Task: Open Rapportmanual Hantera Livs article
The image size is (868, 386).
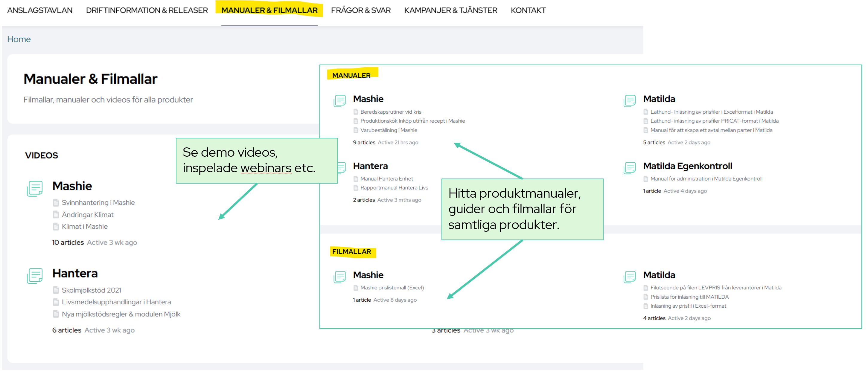Action: pos(394,187)
